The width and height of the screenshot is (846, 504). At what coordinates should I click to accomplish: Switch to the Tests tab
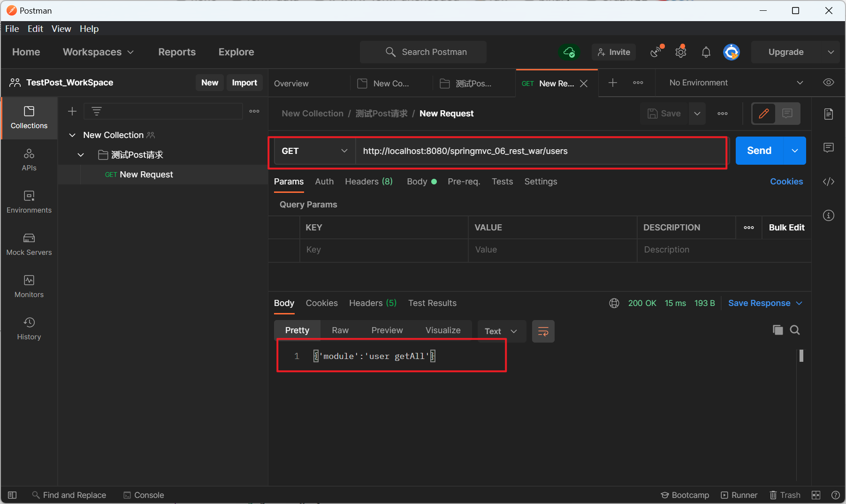pos(502,182)
